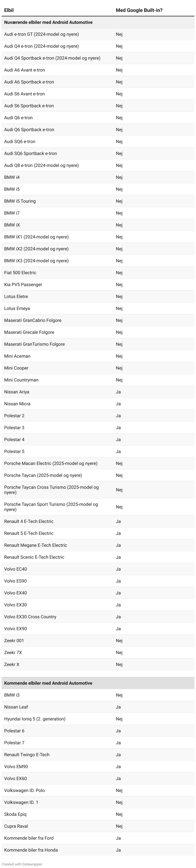Click the Mini Countryman entry

21,380
